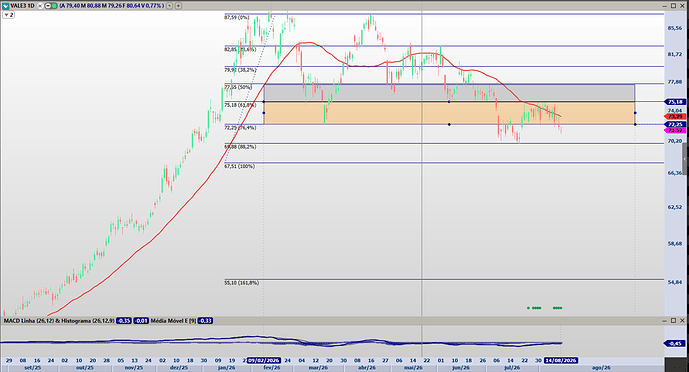Expand the '2' indicators dropdown
This screenshot has height=372, width=689.
pos(9,15)
